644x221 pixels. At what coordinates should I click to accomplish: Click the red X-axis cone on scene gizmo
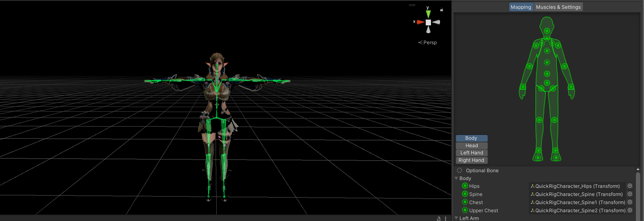(x=421, y=22)
